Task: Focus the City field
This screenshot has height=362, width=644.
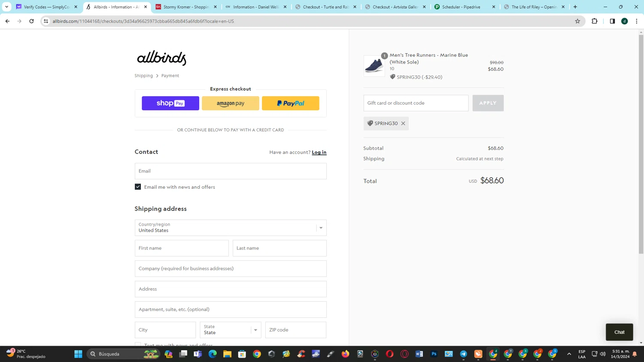Action: [x=165, y=330]
